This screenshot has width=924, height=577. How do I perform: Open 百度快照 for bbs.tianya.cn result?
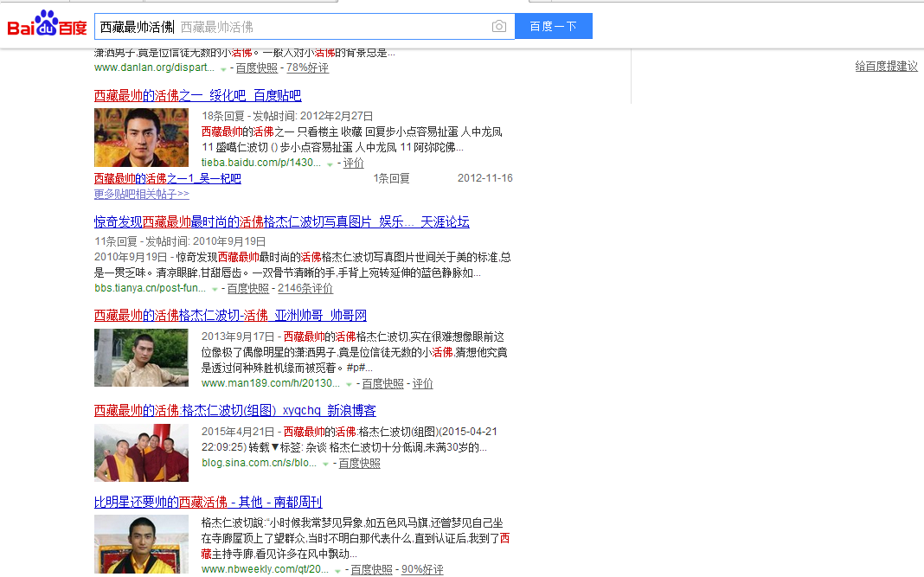[248, 288]
